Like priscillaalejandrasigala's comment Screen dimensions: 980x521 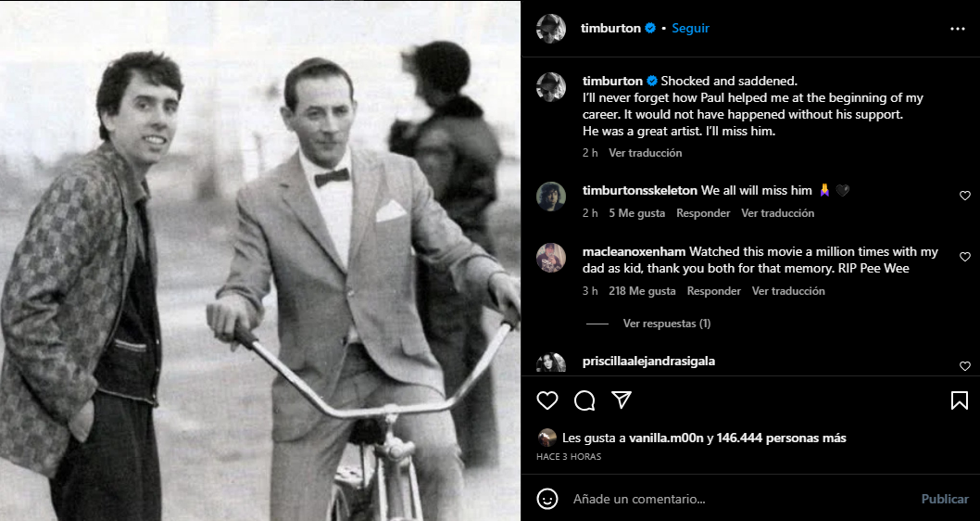(964, 366)
